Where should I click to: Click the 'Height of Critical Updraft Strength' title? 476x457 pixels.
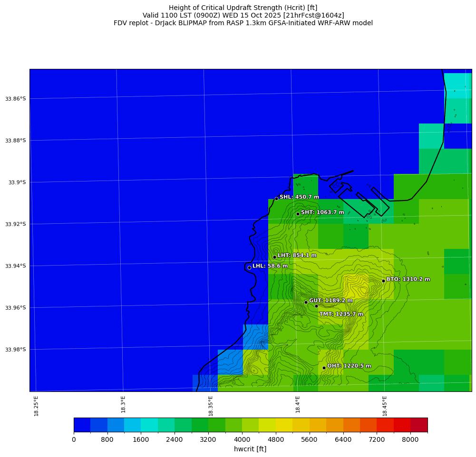[x=243, y=8]
